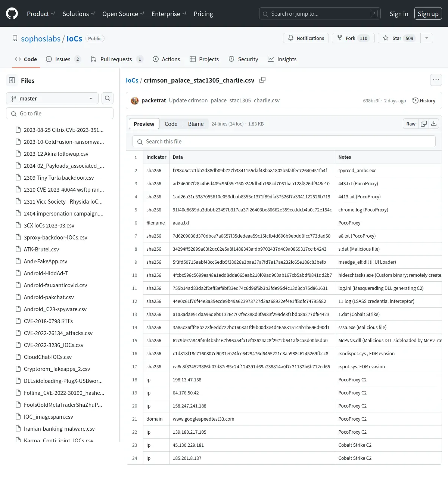This screenshot has height=480, width=448.
Task: Click the IoCs breadcrumb link
Action: coord(132,80)
